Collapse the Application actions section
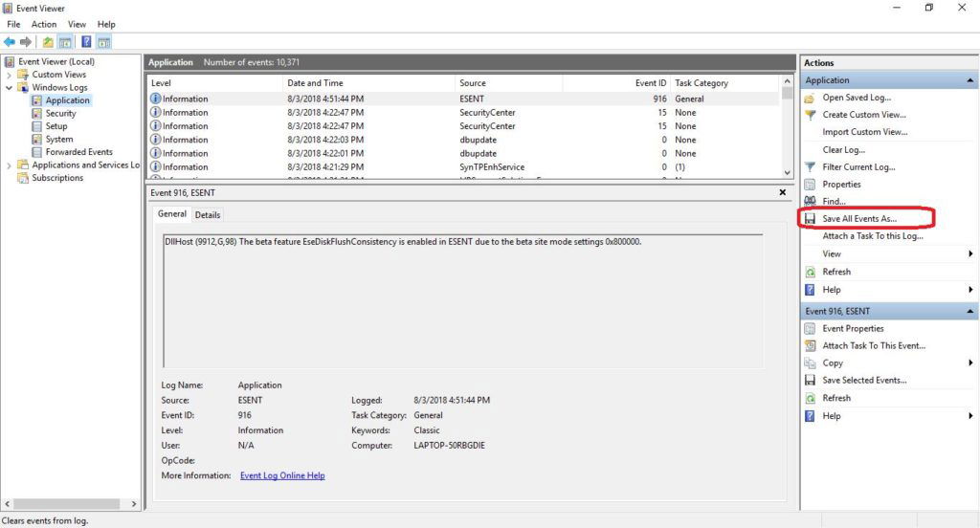 coord(969,80)
